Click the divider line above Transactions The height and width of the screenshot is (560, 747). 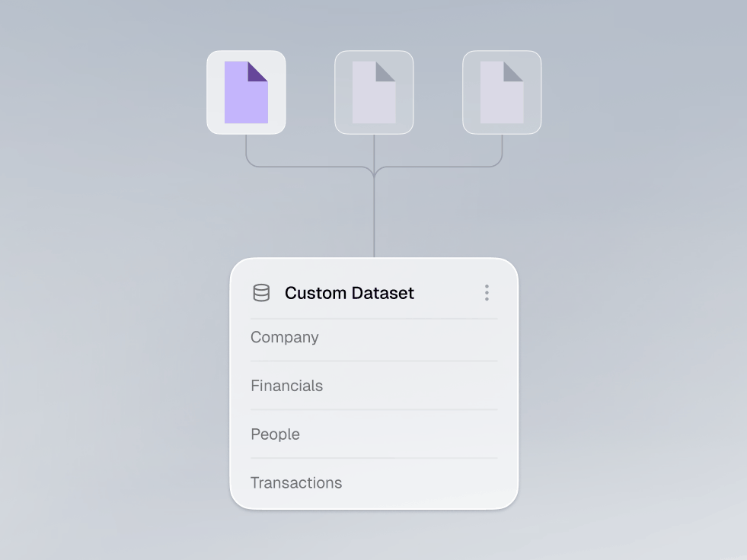(x=374, y=458)
